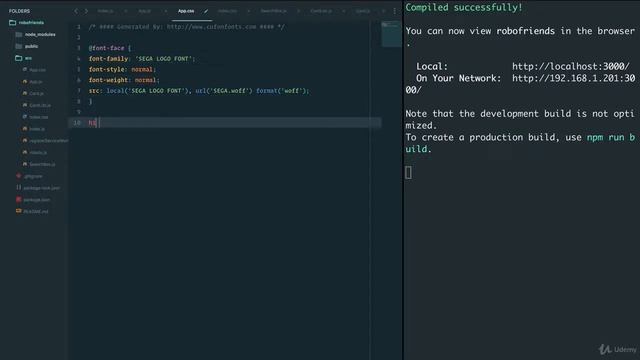Close the index.js tab
This screenshot has width=640, height=360.
(x=126, y=11)
